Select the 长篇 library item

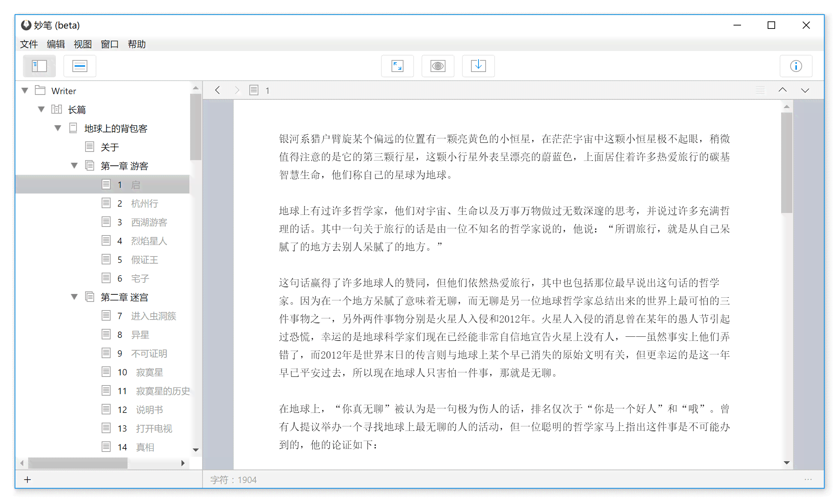coord(102,109)
